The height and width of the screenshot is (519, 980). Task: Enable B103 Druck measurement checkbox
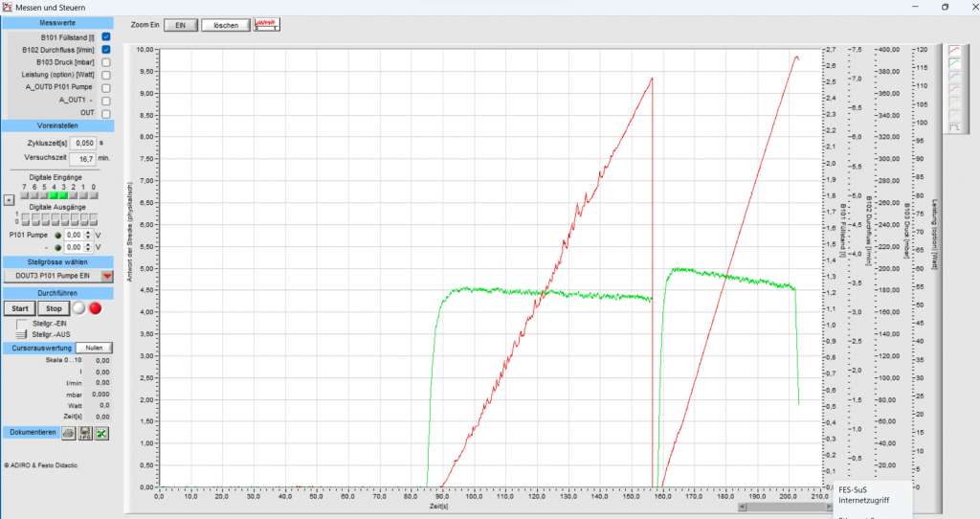click(106, 62)
